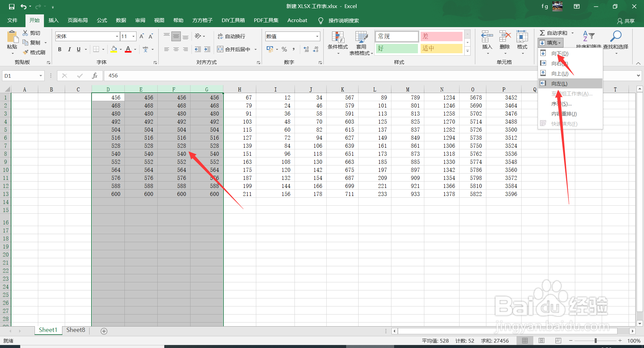Open the number format dropdown showing 数值
This screenshot has width=644, height=348.
click(316, 36)
